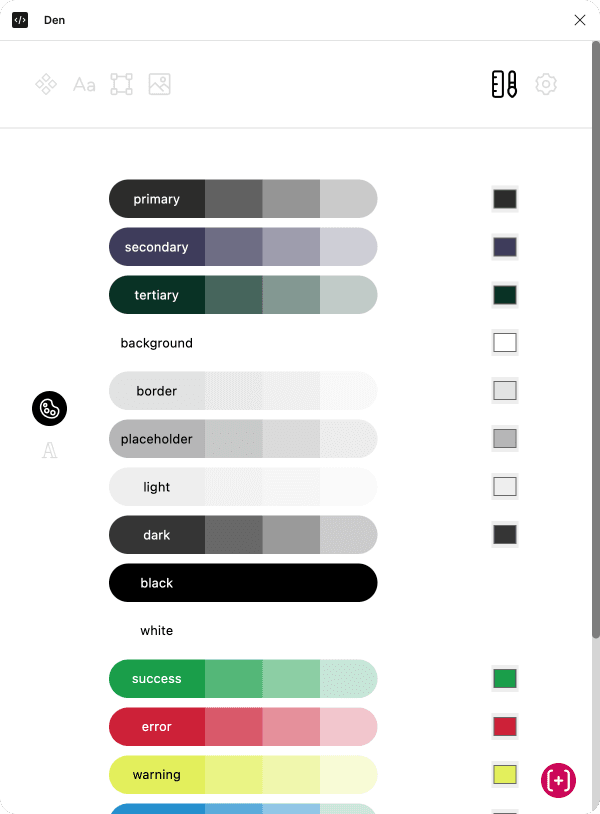Select the error color label pill

[x=157, y=727]
